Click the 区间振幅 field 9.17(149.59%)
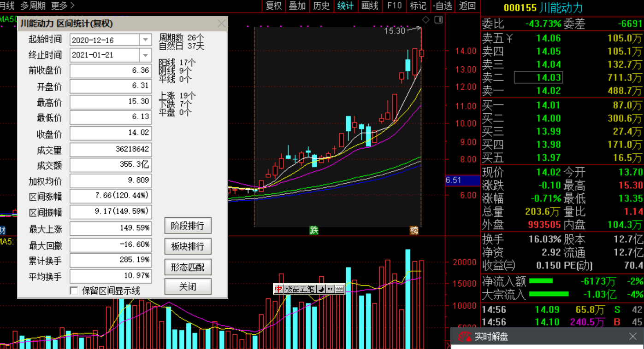The height and width of the screenshot is (349, 644). [111, 212]
